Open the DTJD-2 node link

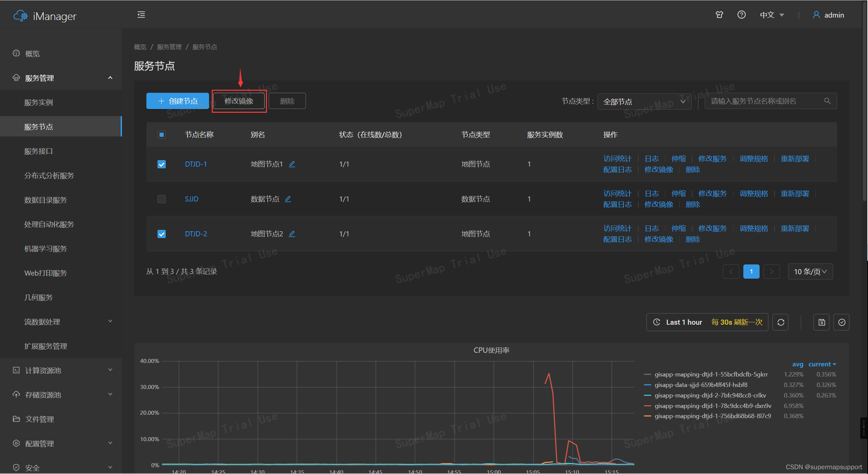tap(196, 234)
